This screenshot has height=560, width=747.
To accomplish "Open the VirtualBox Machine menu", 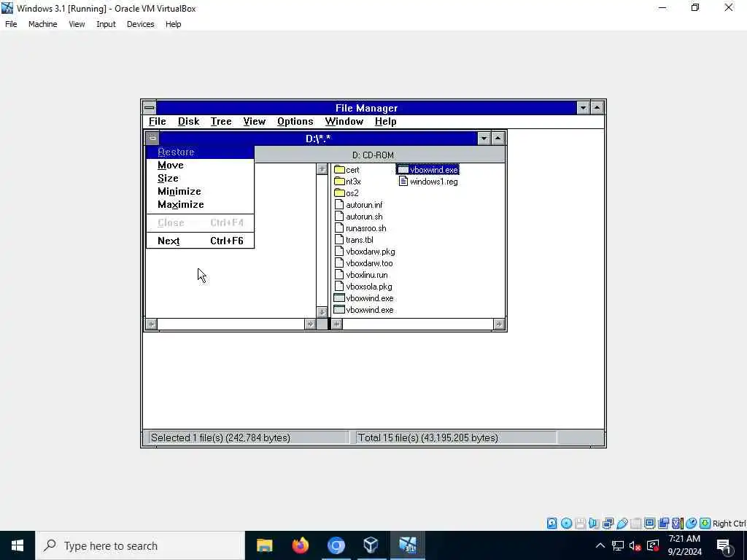I will 43,24.
